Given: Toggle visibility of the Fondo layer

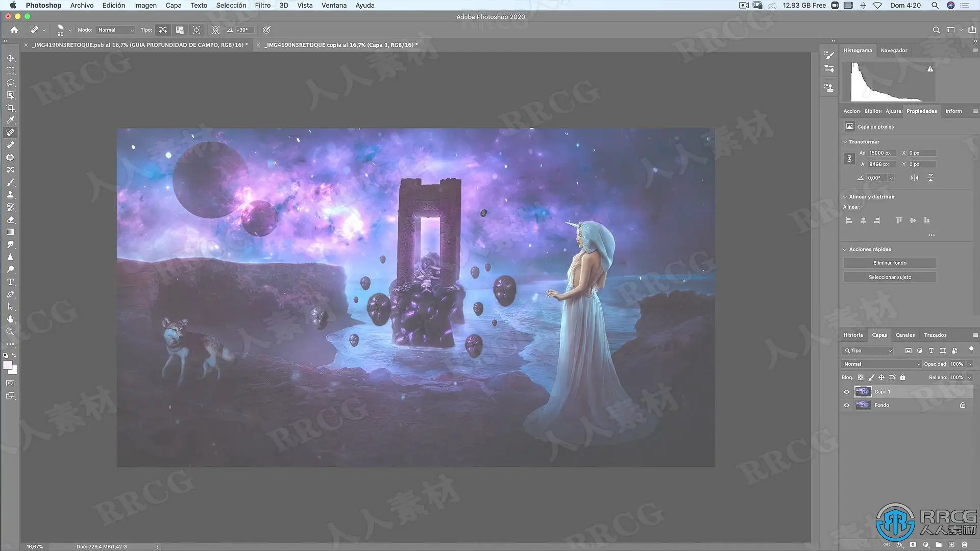Looking at the screenshot, I should [x=847, y=405].
